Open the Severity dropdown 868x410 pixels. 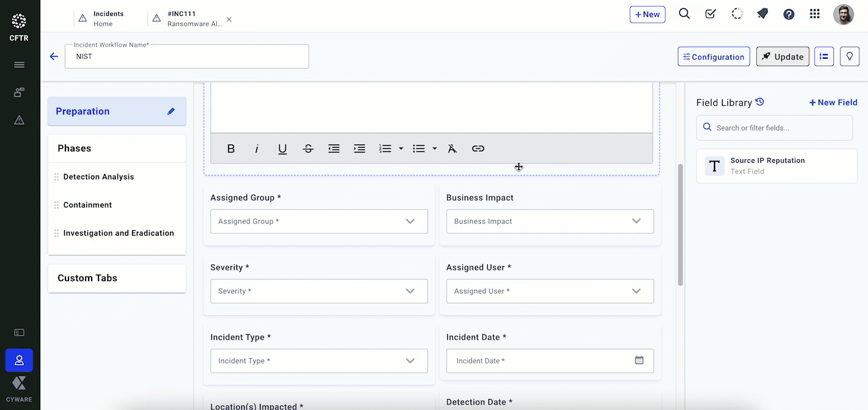(x=318, y=291)
